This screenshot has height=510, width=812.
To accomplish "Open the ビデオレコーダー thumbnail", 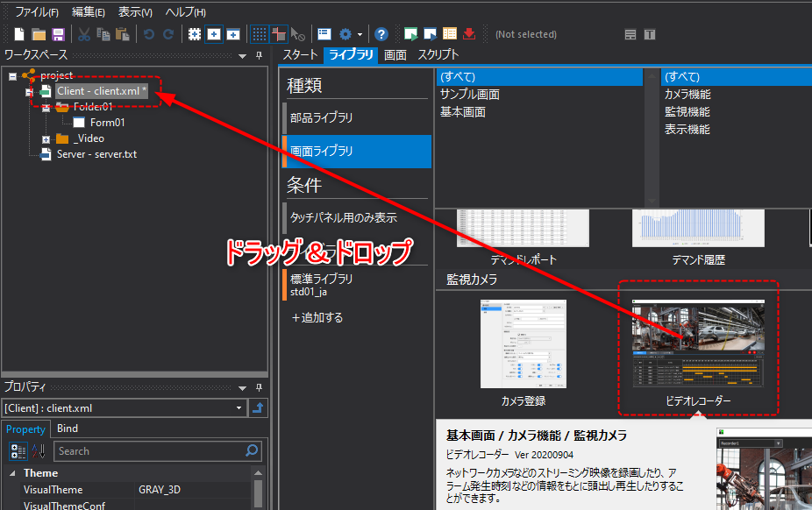I will (697, 344).
